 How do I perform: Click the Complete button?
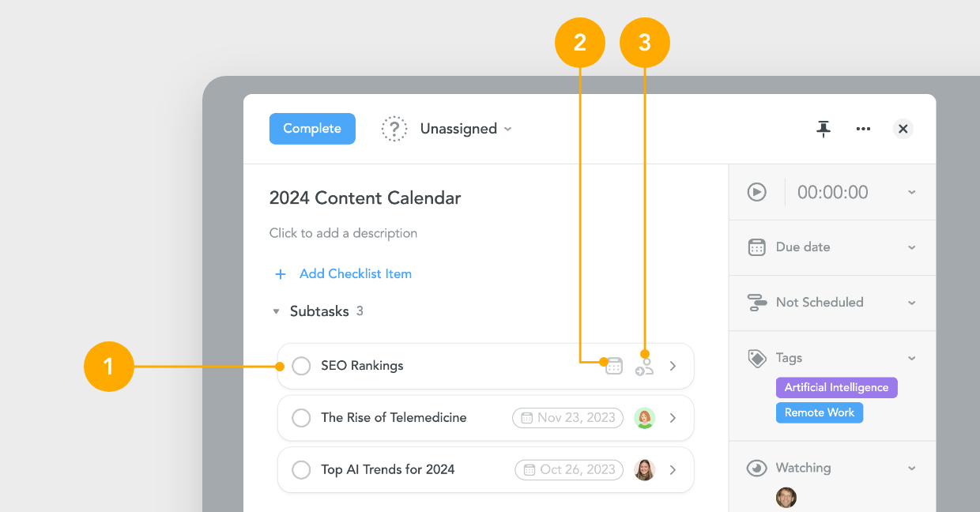click(x=312, y=128)
